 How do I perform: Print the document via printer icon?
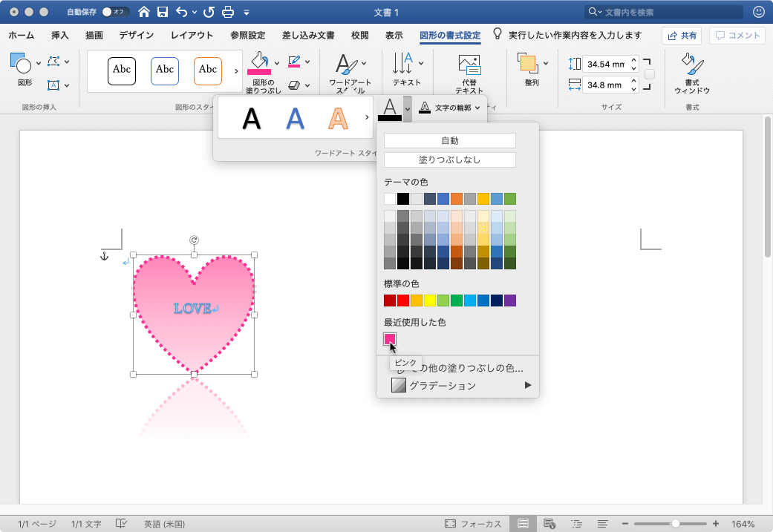tap(228, 12)
